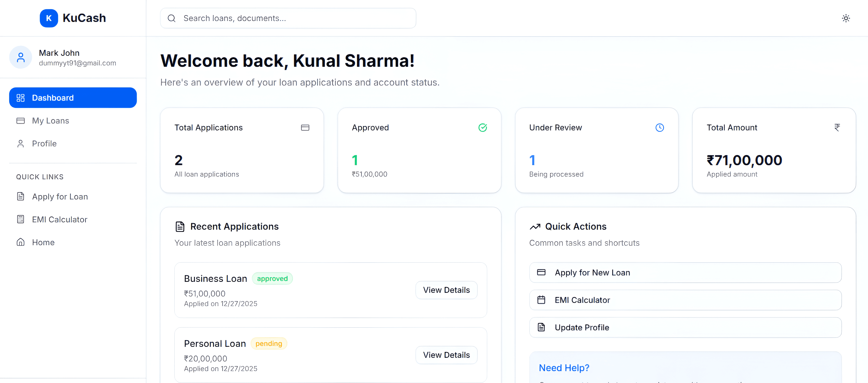Click the KuCash logo icon

(49, 18)
